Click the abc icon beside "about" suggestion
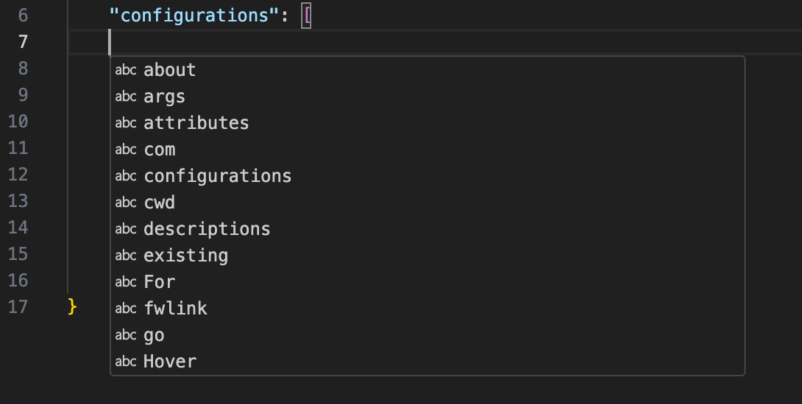 [x=125, y=70]
